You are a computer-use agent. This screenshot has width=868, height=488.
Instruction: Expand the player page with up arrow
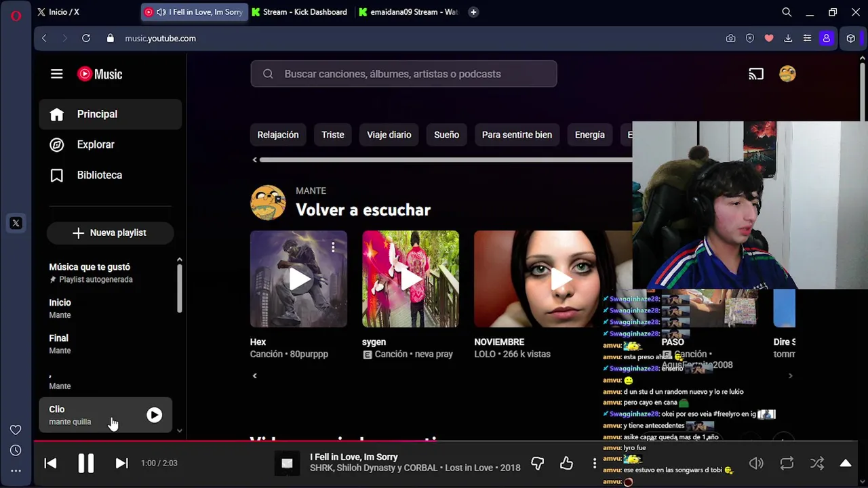tap(846, 464)
